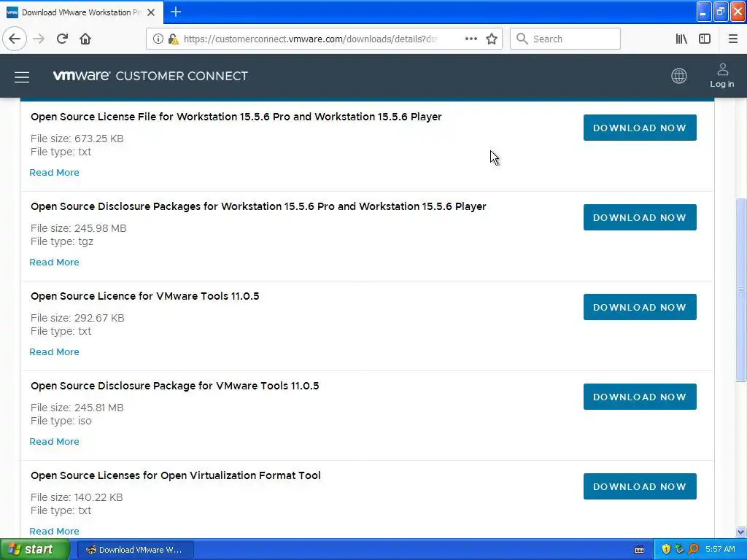Open a new tab with plus button
Viewport: 747px width, 560px height.
click(x=176, y=12)
